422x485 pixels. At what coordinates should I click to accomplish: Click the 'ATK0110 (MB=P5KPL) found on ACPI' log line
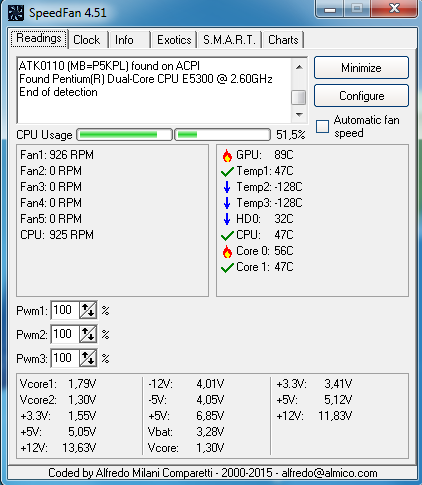pos(109,66)
